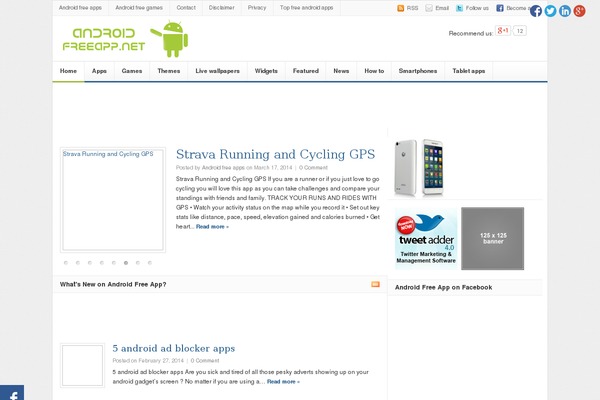Screen dimensions: 600x400
Task: Select the eighth slider pagination dot
Action: (x=150, y=263)
